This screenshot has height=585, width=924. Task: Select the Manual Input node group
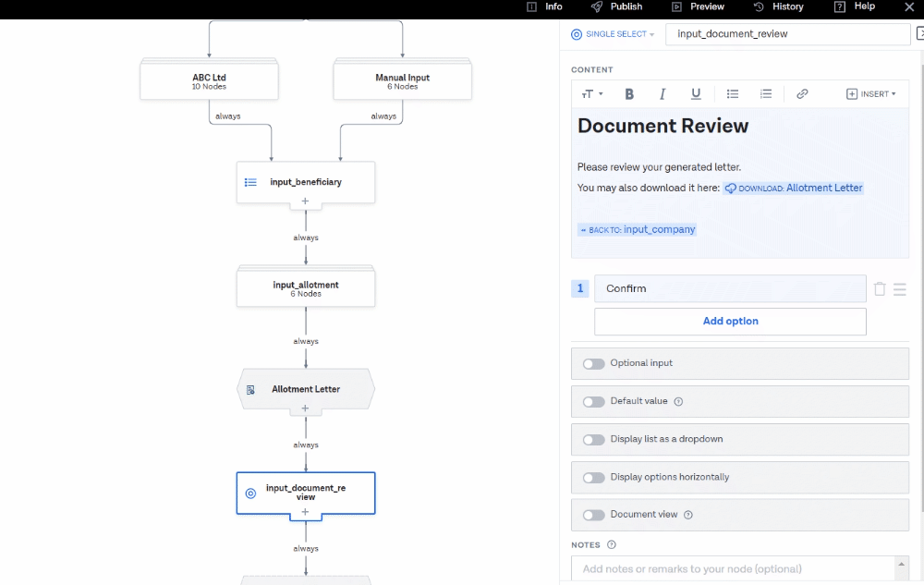pyautogui.click(x=403, y=80)
